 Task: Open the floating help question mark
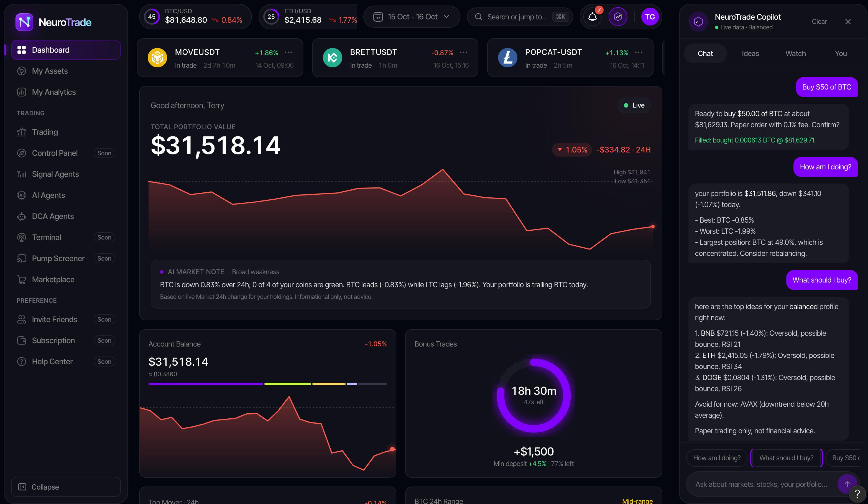pos(857,494)
